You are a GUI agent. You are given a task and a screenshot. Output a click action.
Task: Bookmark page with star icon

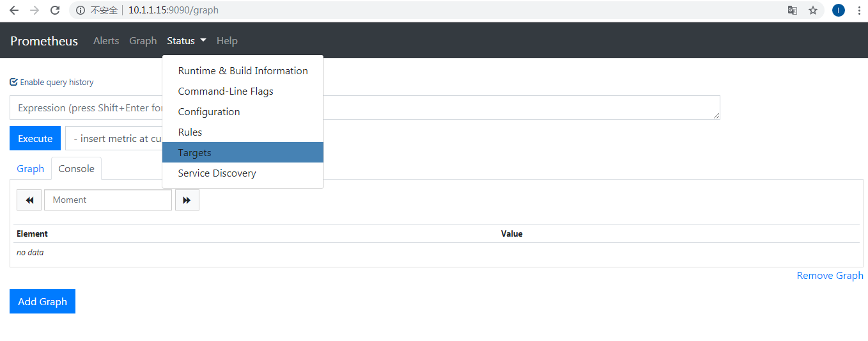(x=813, y=10)
